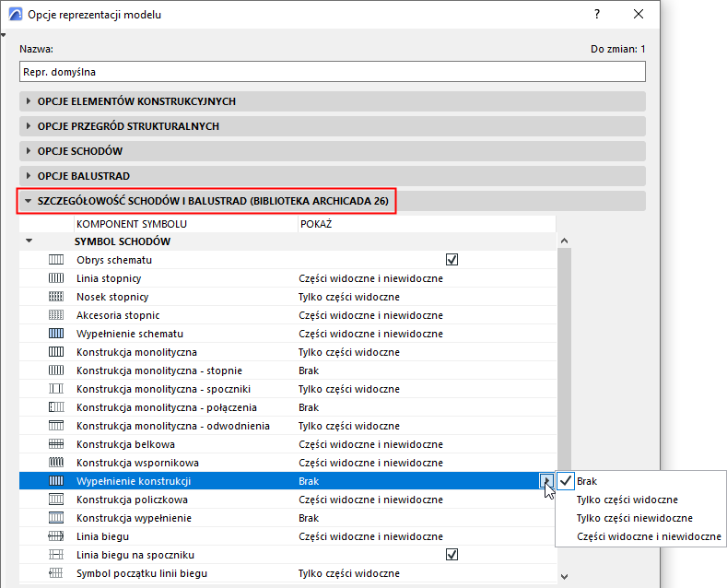Click the Akcesoria stopnic row icon

56,315
